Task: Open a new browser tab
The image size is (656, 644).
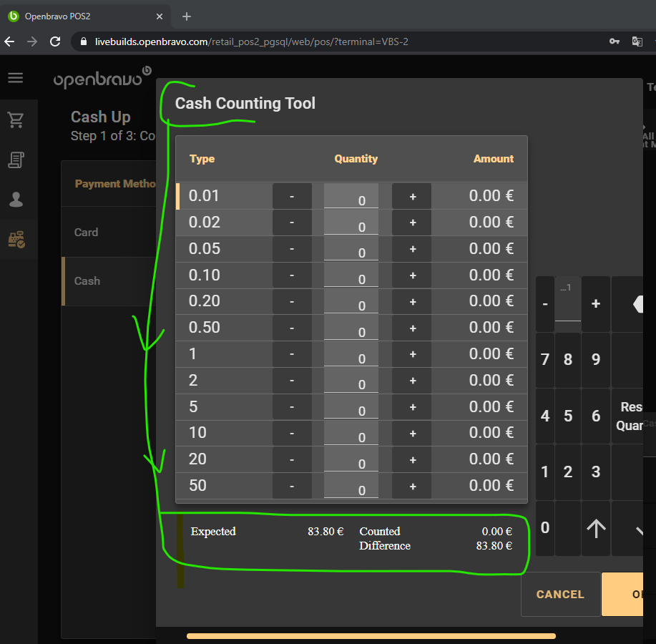Action: [x=187, y=16]
